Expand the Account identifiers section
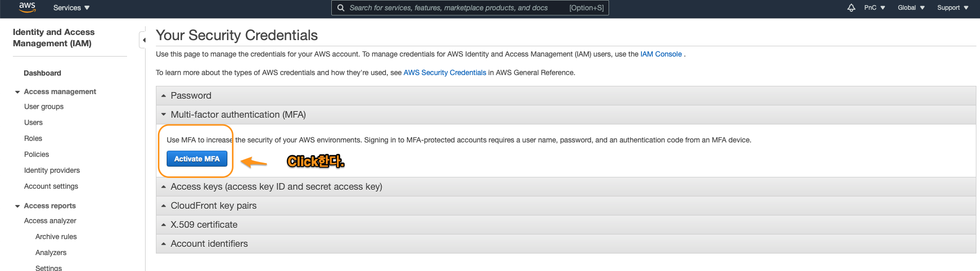980x271 pixels. (209, 244)
